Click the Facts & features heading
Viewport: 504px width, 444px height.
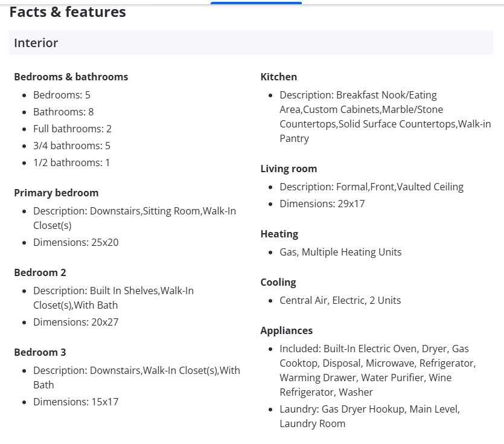click(x=68, y=12)
